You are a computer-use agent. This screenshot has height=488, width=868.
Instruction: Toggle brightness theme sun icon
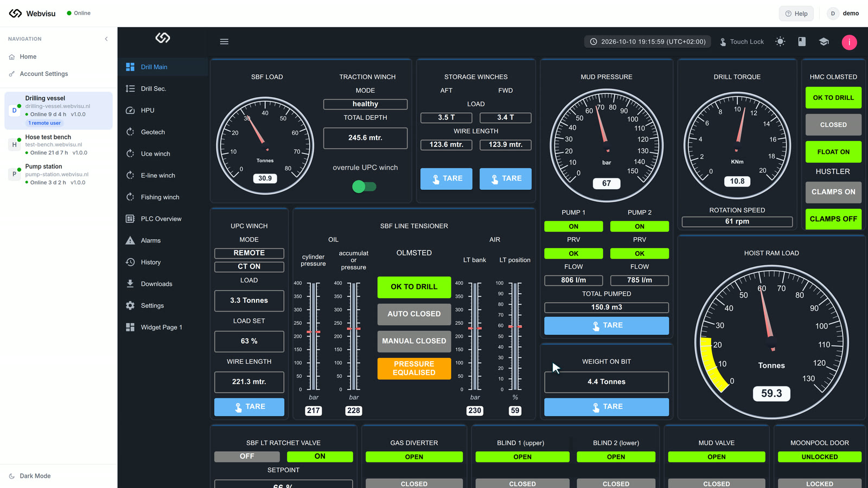coord(780,42)
